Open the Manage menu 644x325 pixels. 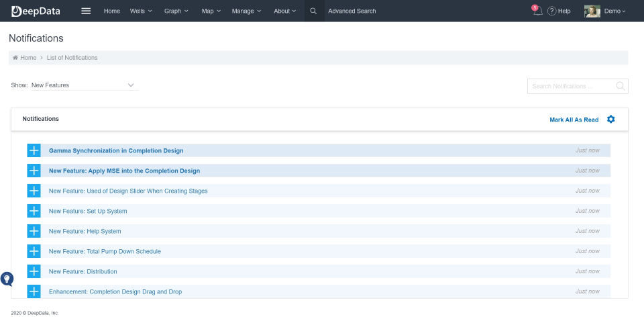click(x=246, y=11)
